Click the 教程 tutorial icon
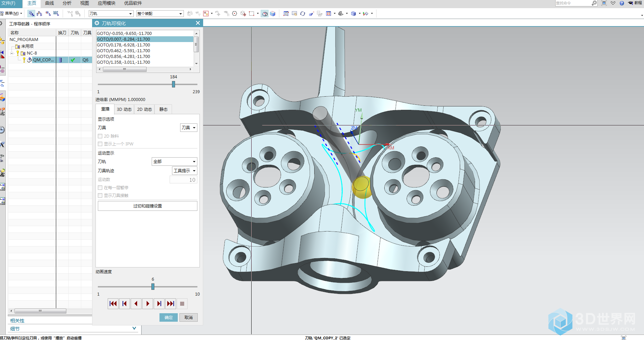 (635, 3)
